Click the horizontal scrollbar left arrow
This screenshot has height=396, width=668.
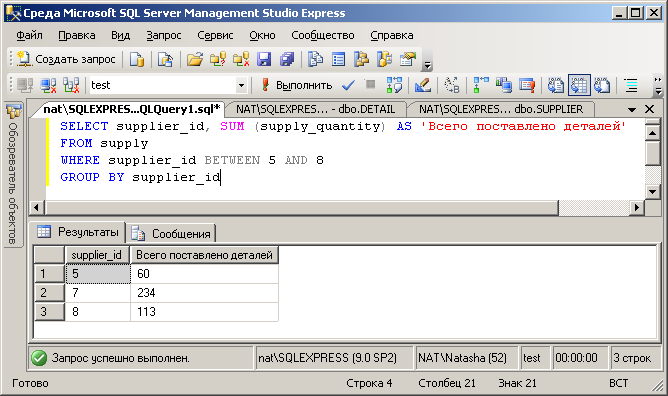click(x=37, y=208)
